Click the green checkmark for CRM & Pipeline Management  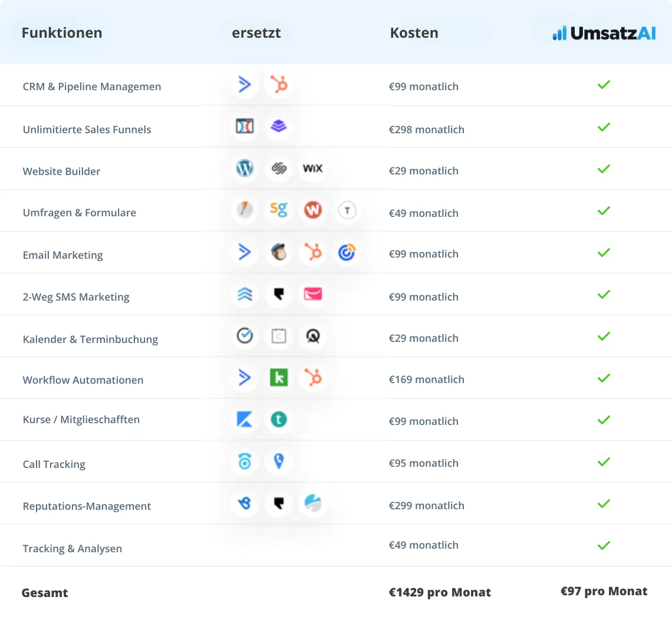(604, 85)
